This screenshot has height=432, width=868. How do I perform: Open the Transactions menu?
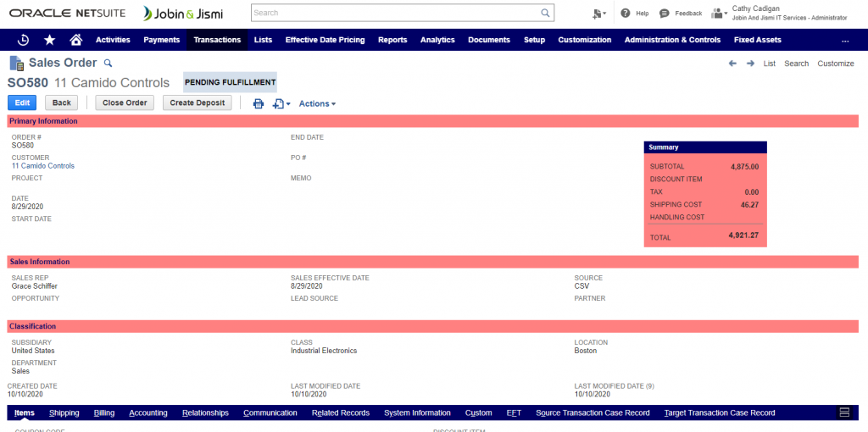pyautogui.click(x=218, y=40)
